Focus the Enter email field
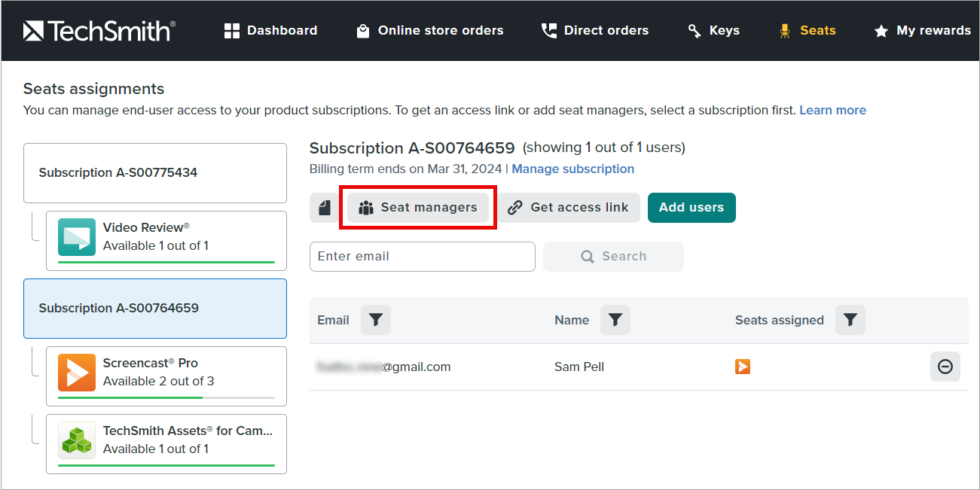 pyautogui.click(x=423, y=257)
